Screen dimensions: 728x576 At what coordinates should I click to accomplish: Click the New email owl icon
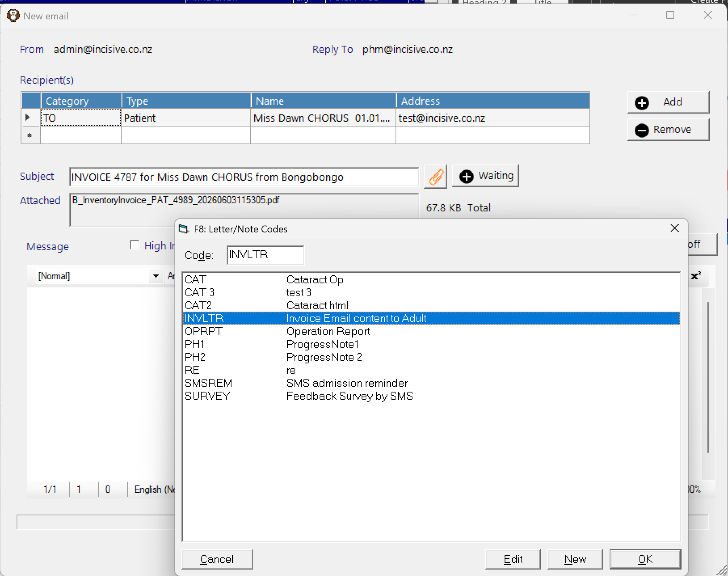coord(13,16)
